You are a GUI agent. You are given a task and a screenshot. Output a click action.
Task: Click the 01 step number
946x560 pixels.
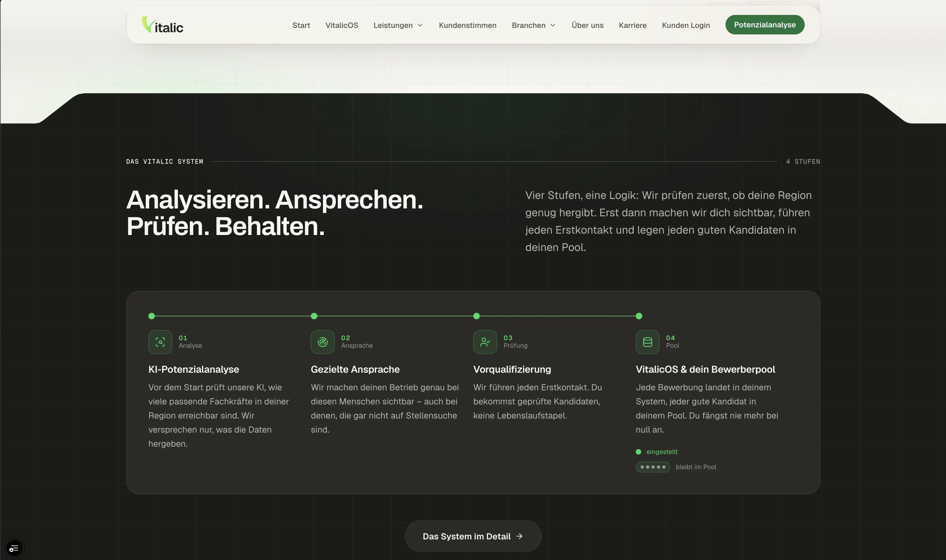[x=183, y=338]
